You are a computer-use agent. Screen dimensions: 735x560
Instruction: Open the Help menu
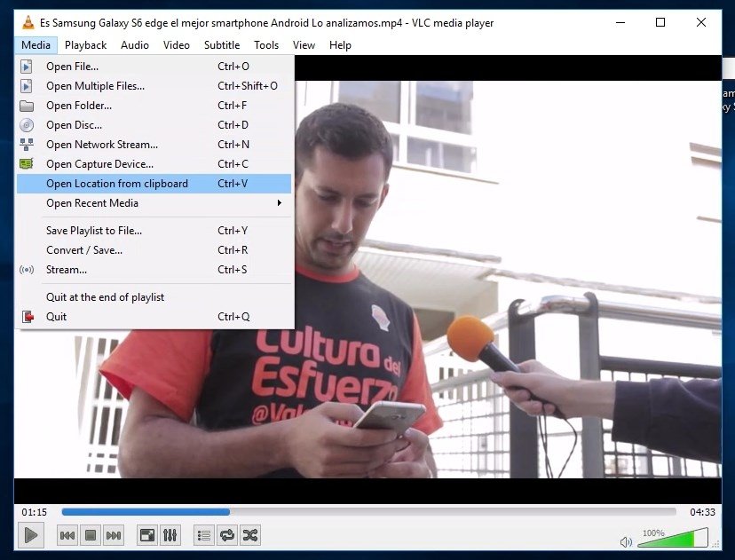coord(340,45)
